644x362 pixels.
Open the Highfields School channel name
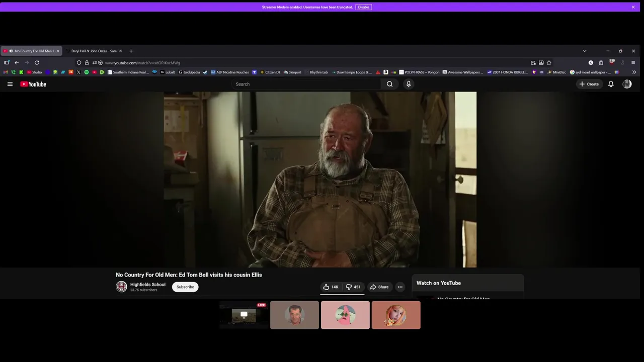pos(148,285)
